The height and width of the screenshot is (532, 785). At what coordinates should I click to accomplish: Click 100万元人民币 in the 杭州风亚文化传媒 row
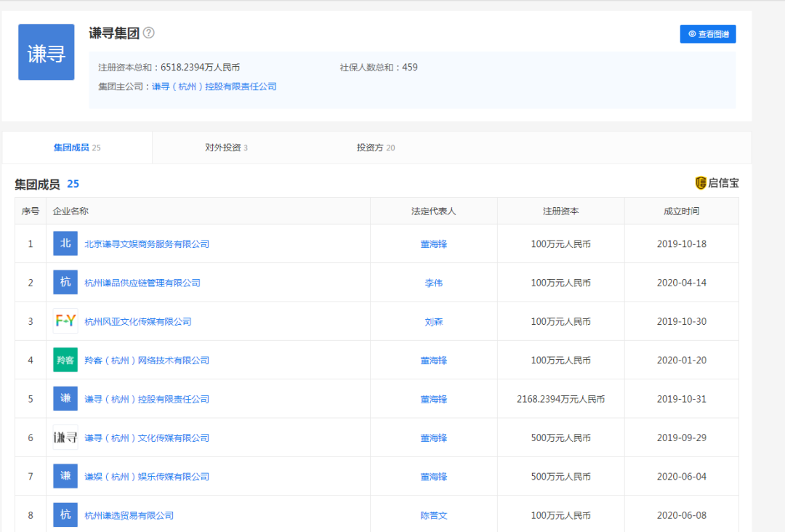tap(560, 322)
